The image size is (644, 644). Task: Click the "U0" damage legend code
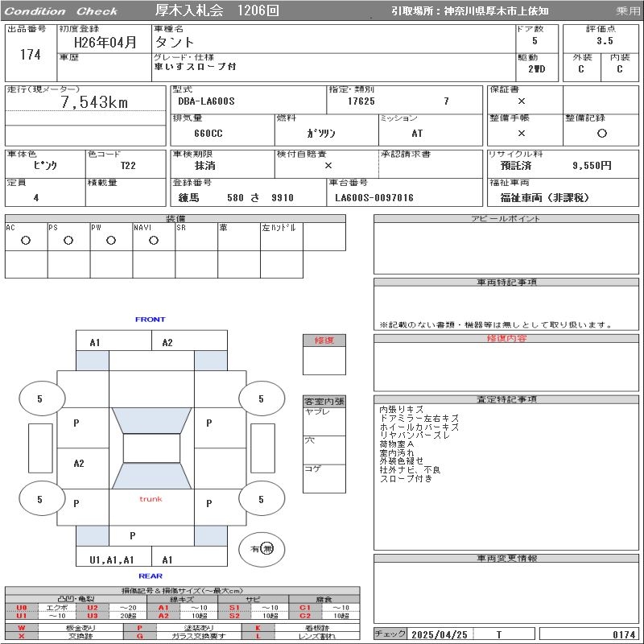coord(22,608)
